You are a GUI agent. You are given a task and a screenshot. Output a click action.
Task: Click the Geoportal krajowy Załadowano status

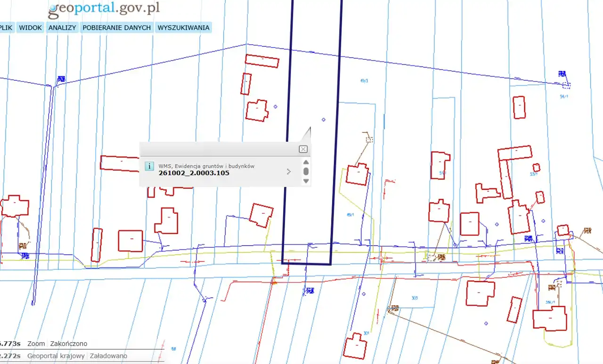(77, 356)
